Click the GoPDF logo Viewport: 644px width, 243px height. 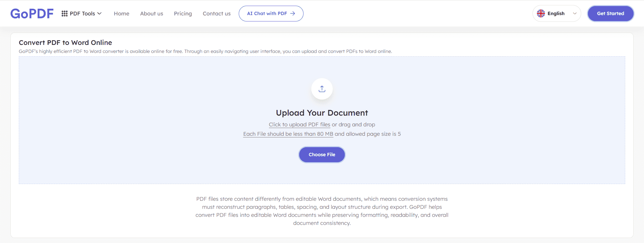[32, 13]
